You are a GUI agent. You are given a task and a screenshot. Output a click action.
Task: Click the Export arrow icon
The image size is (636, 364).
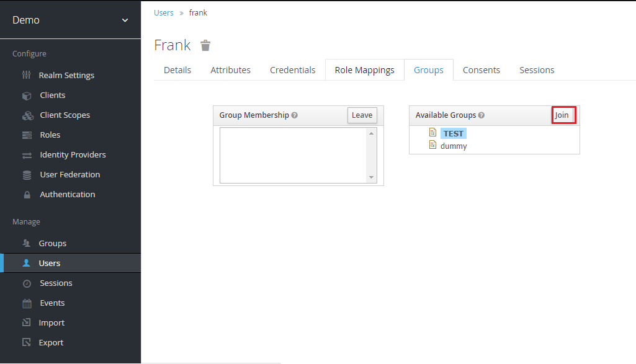tap(26, 342)
